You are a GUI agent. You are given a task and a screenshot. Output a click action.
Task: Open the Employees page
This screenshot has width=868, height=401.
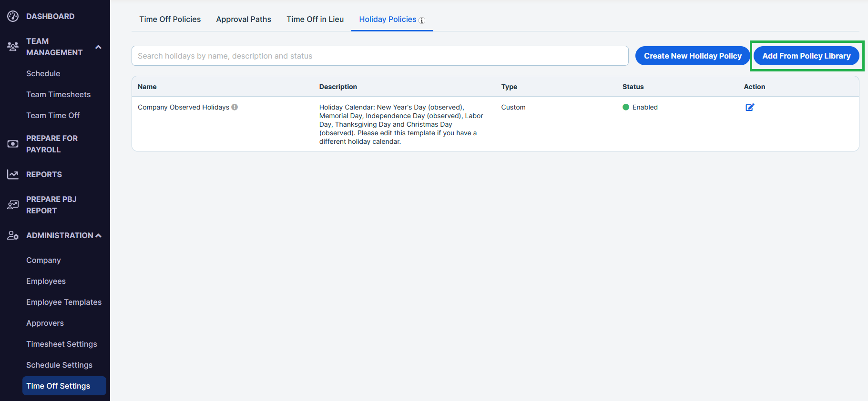coord(46,281)
